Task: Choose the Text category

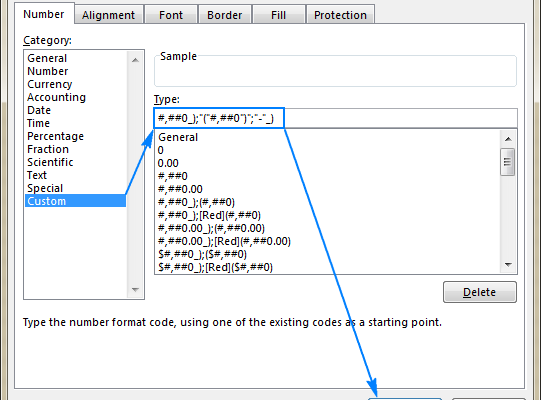Action: pyautogui.click(x=75, y=175)
